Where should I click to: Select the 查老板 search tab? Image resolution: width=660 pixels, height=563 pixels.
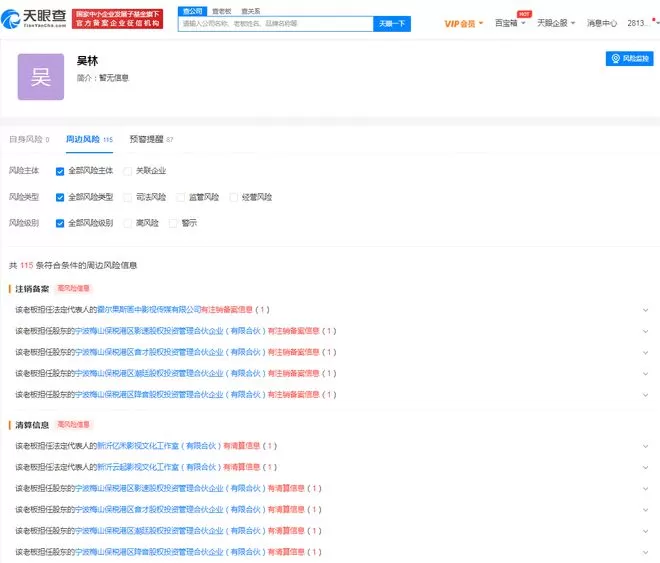tap(222, 11)
